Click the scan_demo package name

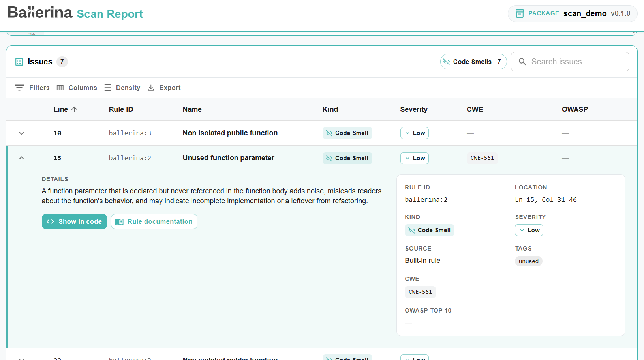point(585,13)
